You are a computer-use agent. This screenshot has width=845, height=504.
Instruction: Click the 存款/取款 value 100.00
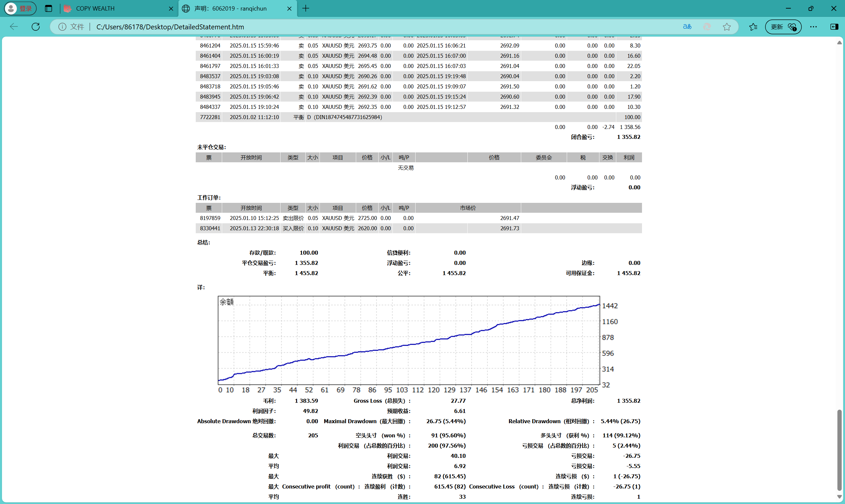coord(309,253)
